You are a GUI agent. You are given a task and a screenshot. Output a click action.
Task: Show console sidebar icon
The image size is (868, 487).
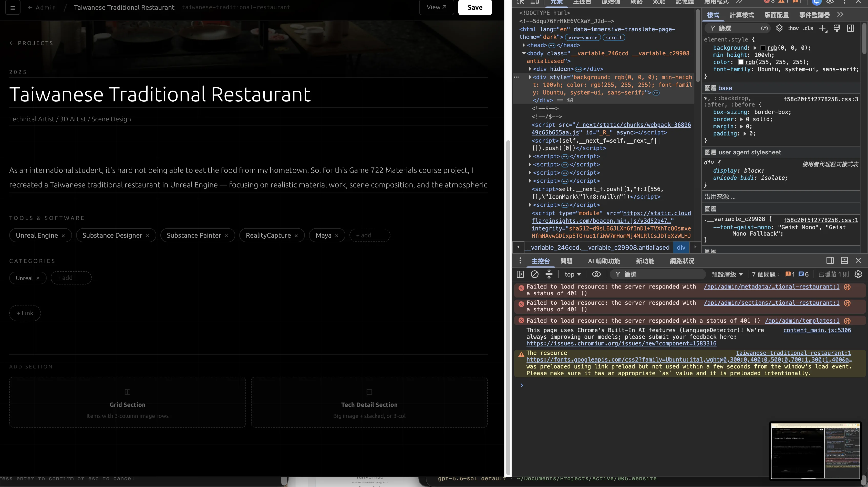520,274
